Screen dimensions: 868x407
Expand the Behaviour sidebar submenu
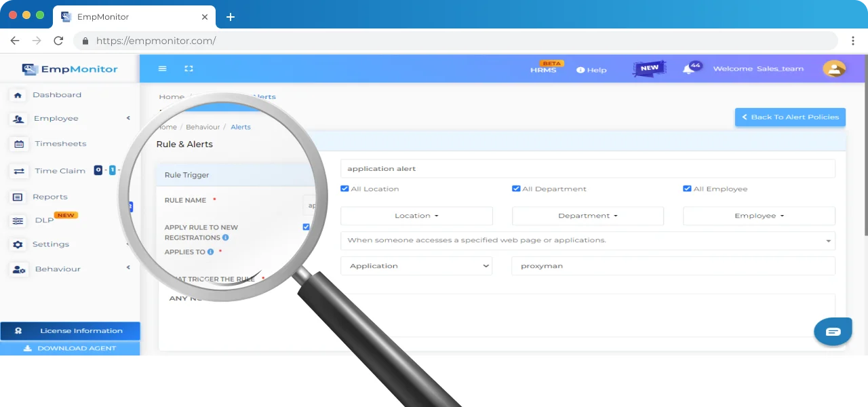(128, 268)
